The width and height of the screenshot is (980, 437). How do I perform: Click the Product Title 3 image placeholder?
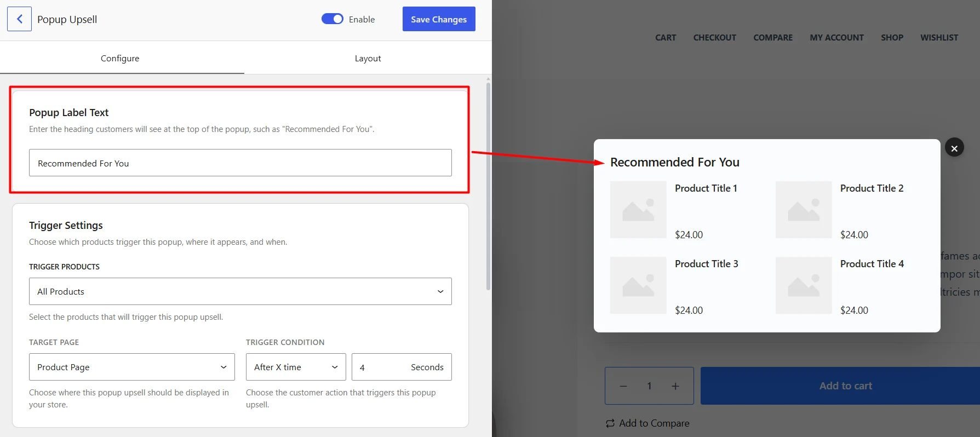click(638, 285)
